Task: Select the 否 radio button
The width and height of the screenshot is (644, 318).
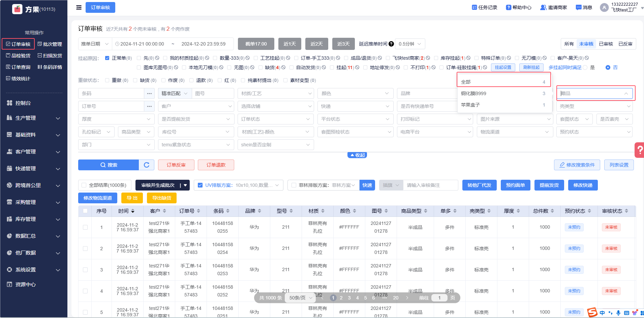Action: [608, 67]
